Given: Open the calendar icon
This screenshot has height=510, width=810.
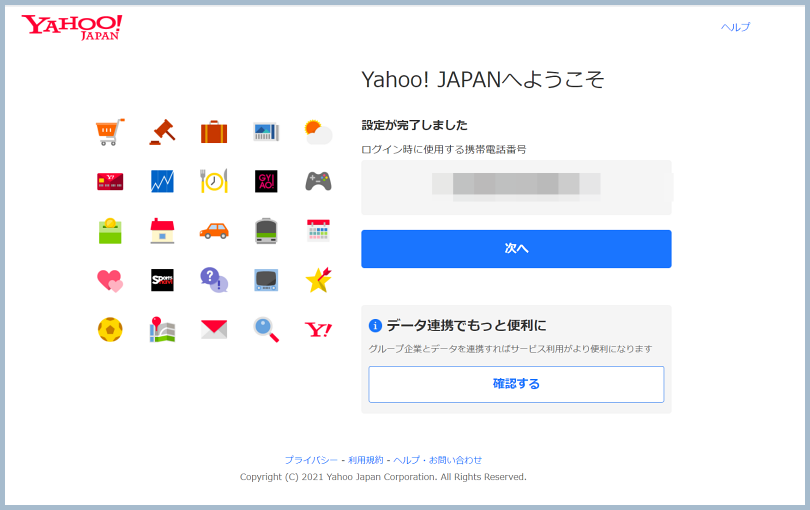Looking at the screenshot, I should click(318, 230).
